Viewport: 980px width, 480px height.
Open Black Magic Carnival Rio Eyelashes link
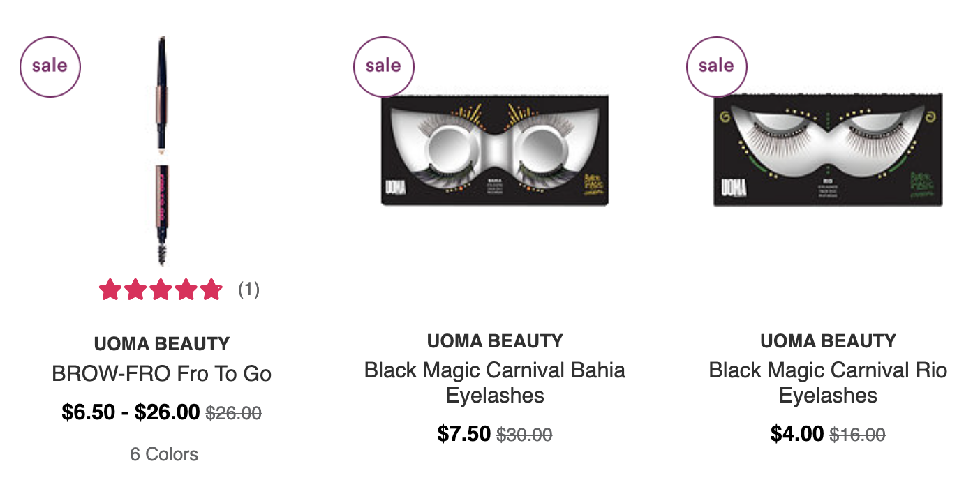828,382
